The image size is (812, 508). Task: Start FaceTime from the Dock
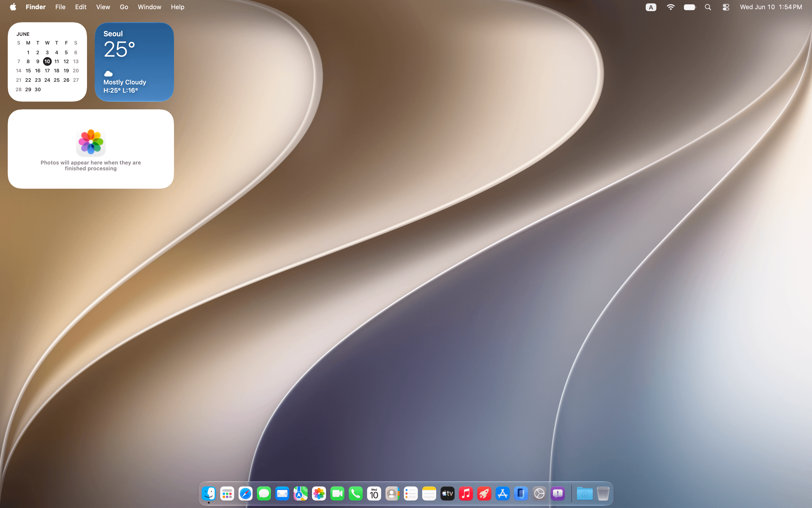click(337, 493)
